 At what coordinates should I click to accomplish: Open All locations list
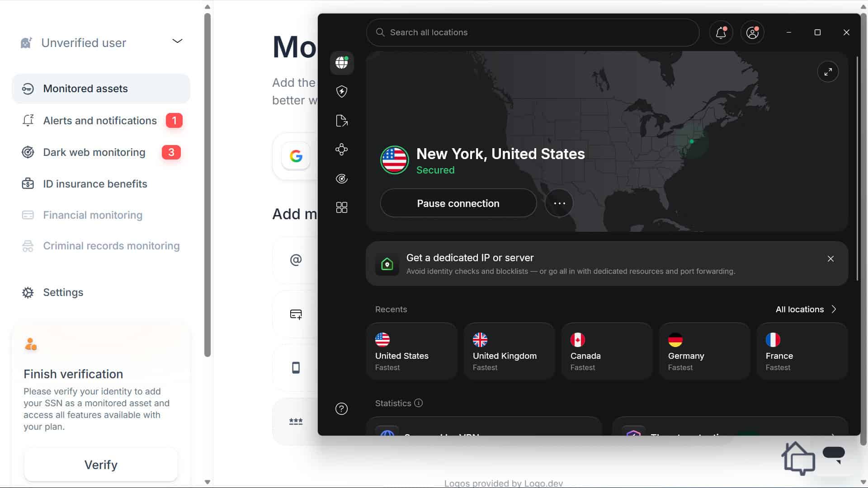point(806,310)
